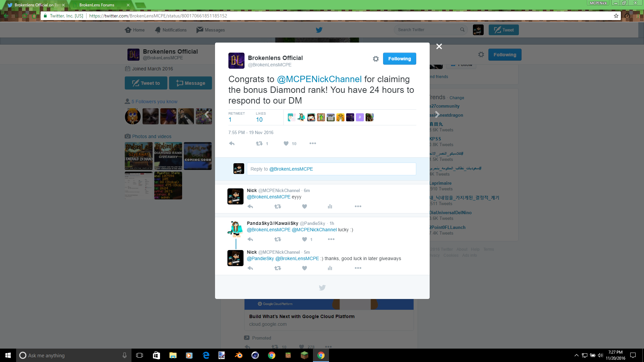The height and width of the screenshot is (362, 644).
Task: Open the Notifications tab
Action: (171, 30)
